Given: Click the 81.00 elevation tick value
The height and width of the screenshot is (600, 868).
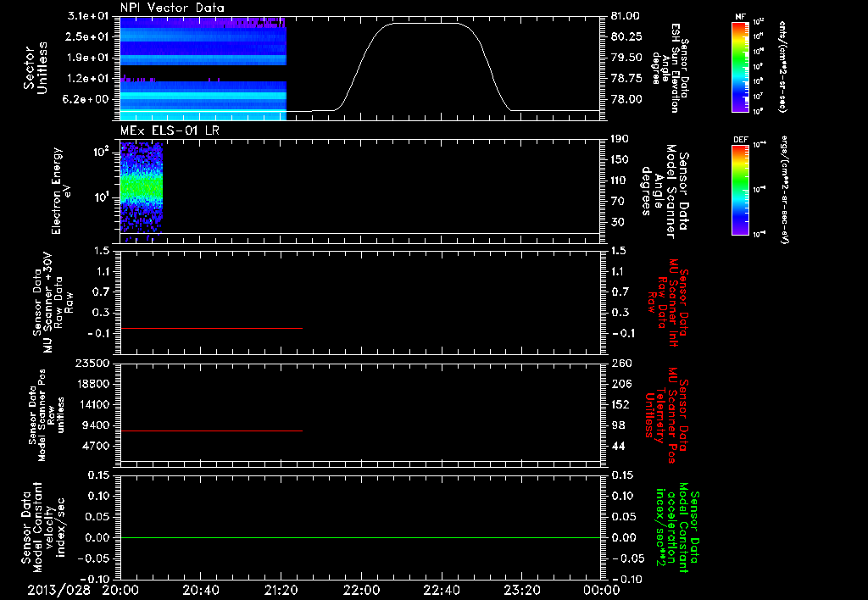Looking at the screenshot, I should [x=626, y=16].
